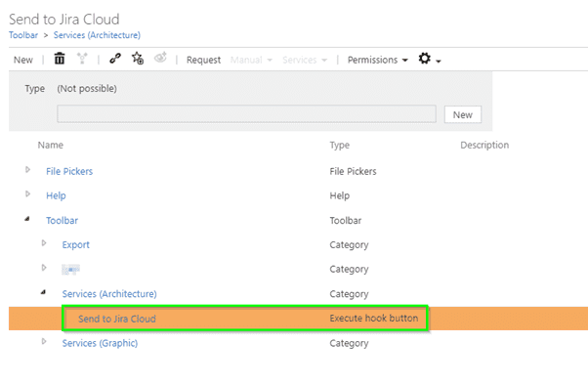Open the Toolbar link in tree
The width and height of the screenshot is (588, 386).
62,221
